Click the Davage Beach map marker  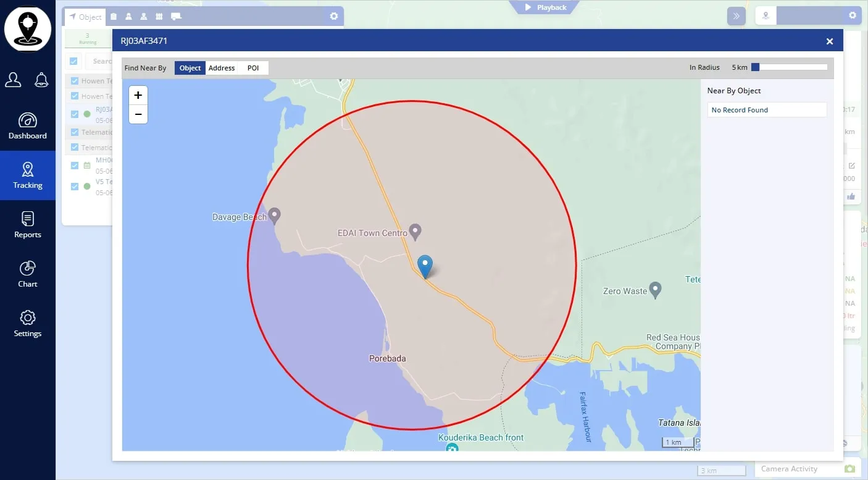(x=275, y=215)
